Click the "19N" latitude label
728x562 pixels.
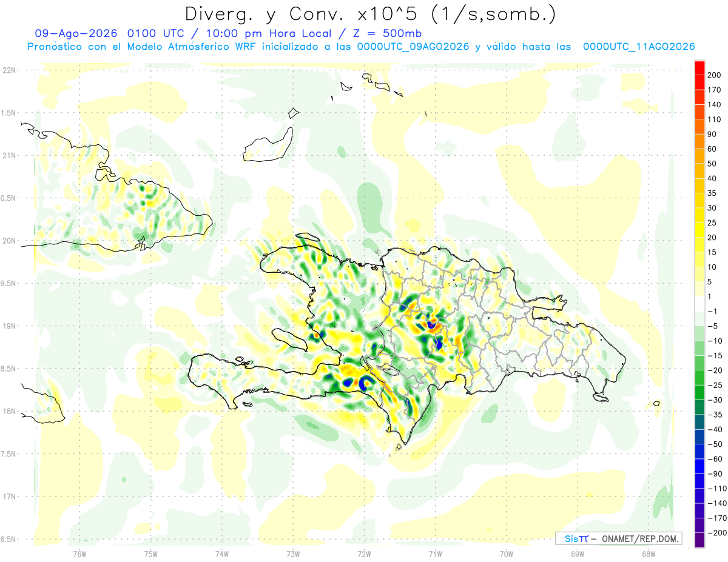coord(9,326)
